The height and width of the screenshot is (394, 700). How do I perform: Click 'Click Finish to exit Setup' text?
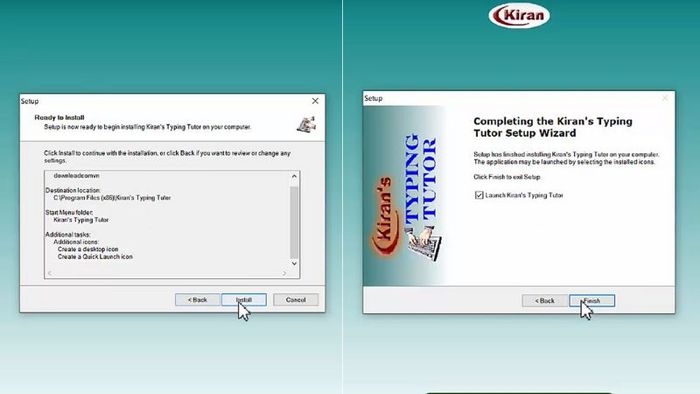pyautogui.click(x=507, y=177)
